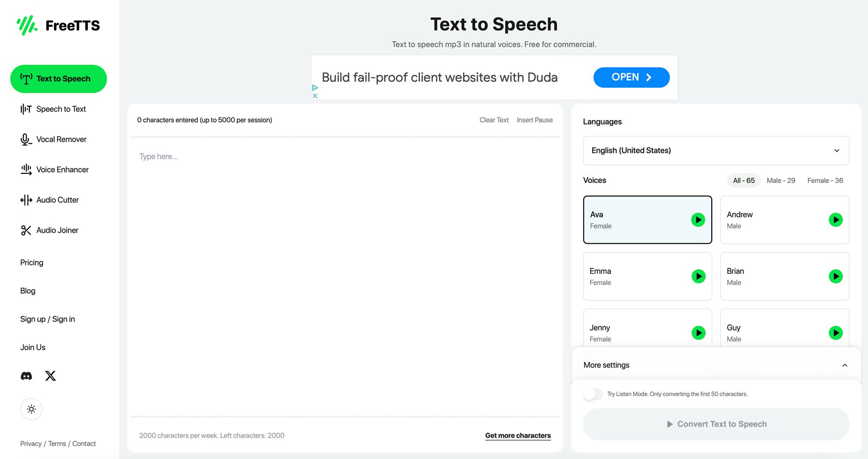Click Convert Text to Speech

[x=716, y=424]
